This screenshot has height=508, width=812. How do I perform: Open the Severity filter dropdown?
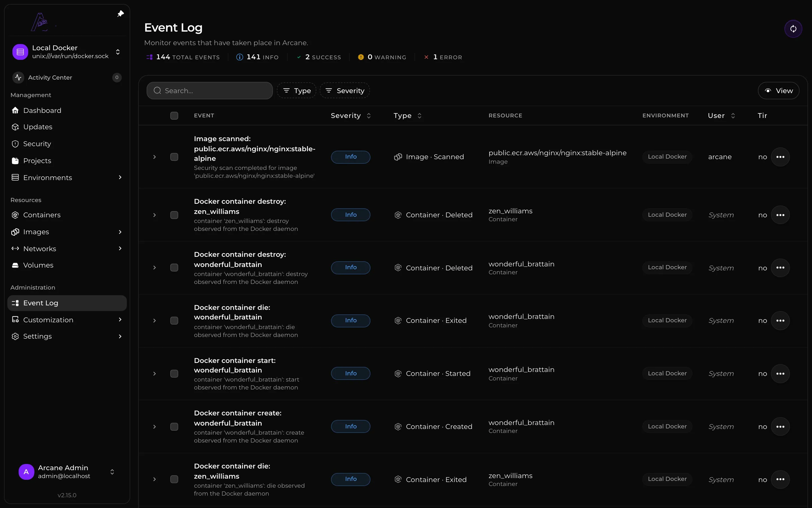click(345, 91)
